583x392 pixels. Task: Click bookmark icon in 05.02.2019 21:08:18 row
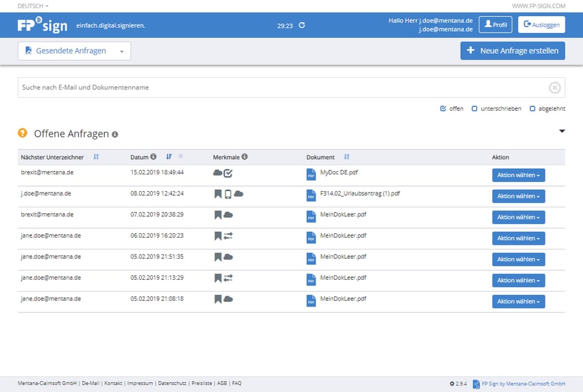tap(218, 299)
